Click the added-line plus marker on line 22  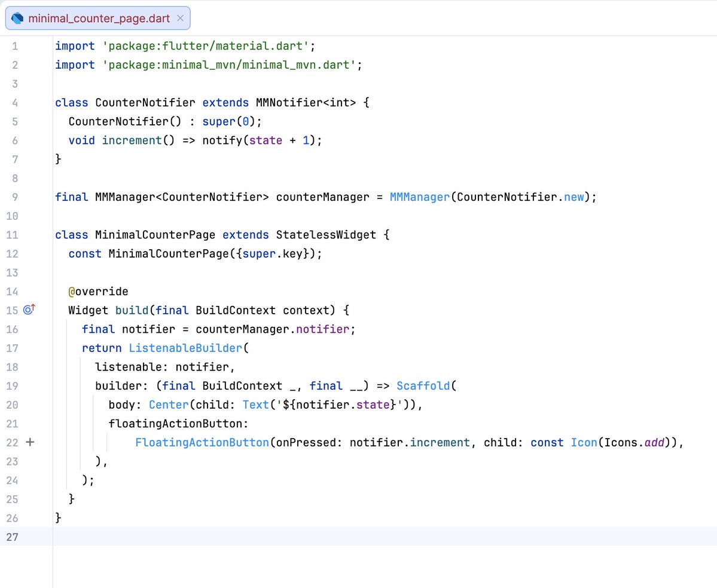pyautogui.click(x=30, y=442)
